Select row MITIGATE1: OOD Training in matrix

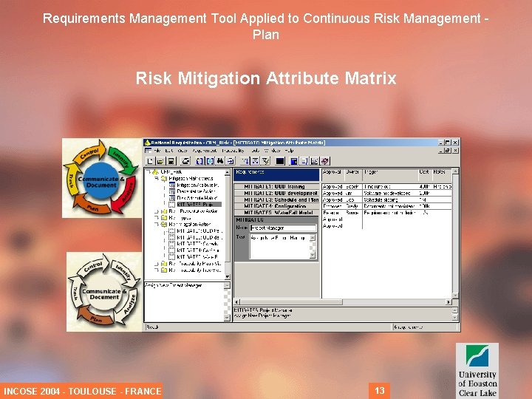tap(277, 187)
